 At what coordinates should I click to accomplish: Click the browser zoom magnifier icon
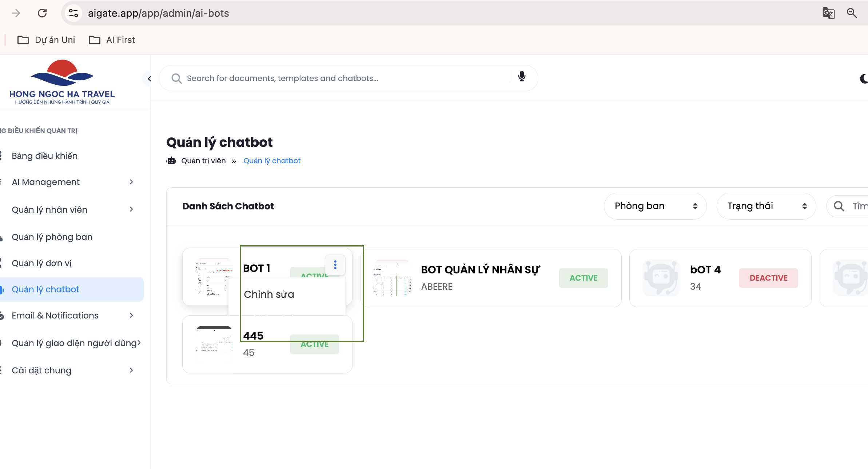852,13
